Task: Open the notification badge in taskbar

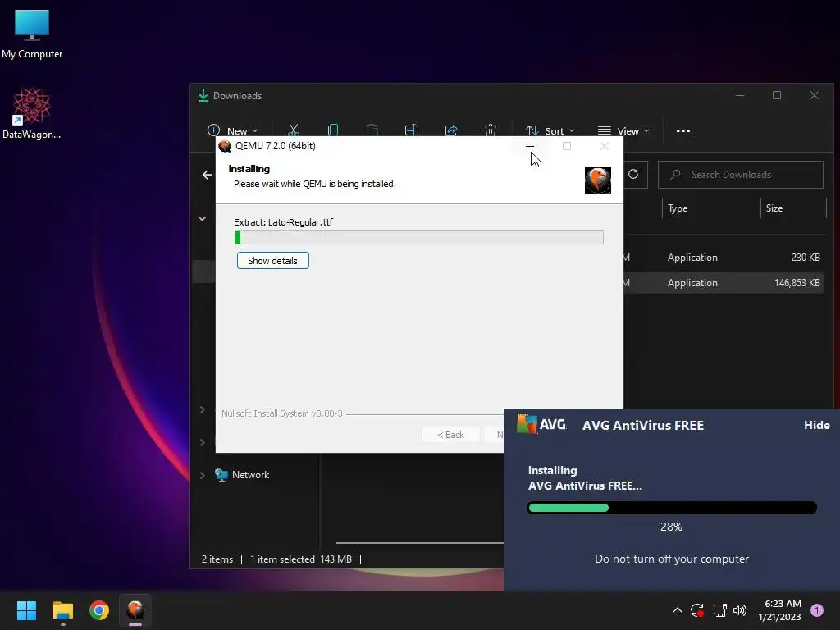Action: pos(817,610)
